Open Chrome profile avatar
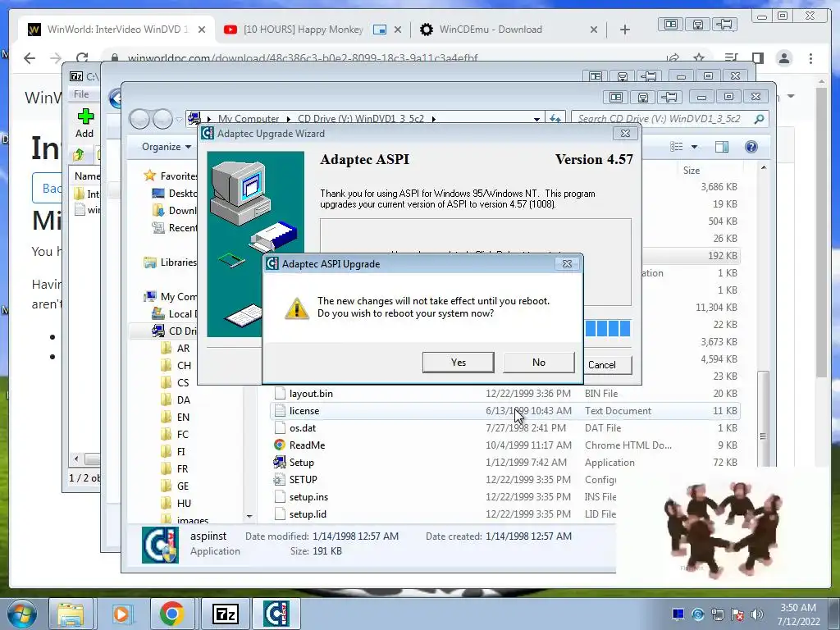Viewport: 840px width, 630px height. click(x=783, y=58)
